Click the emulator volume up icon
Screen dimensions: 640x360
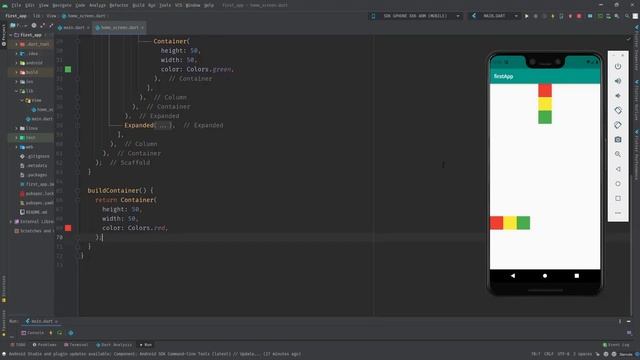coord(618,81)
